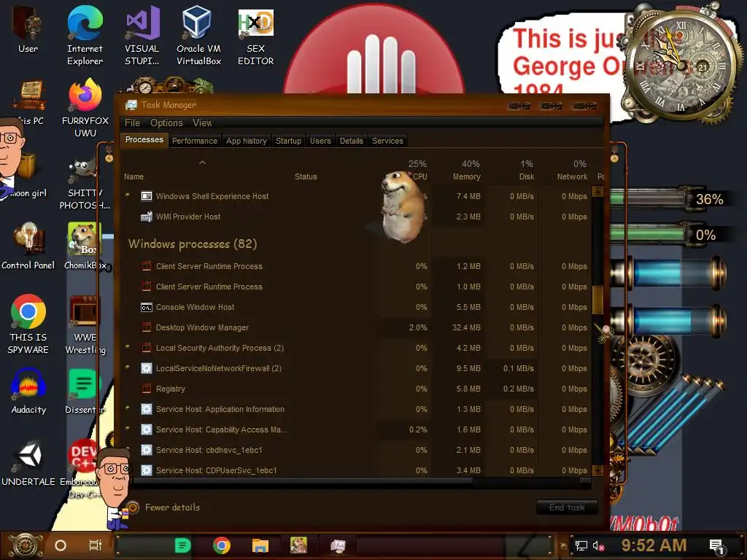Open the View menu
This screenshot has width=747, height=560.
click(x=203, y=122)
